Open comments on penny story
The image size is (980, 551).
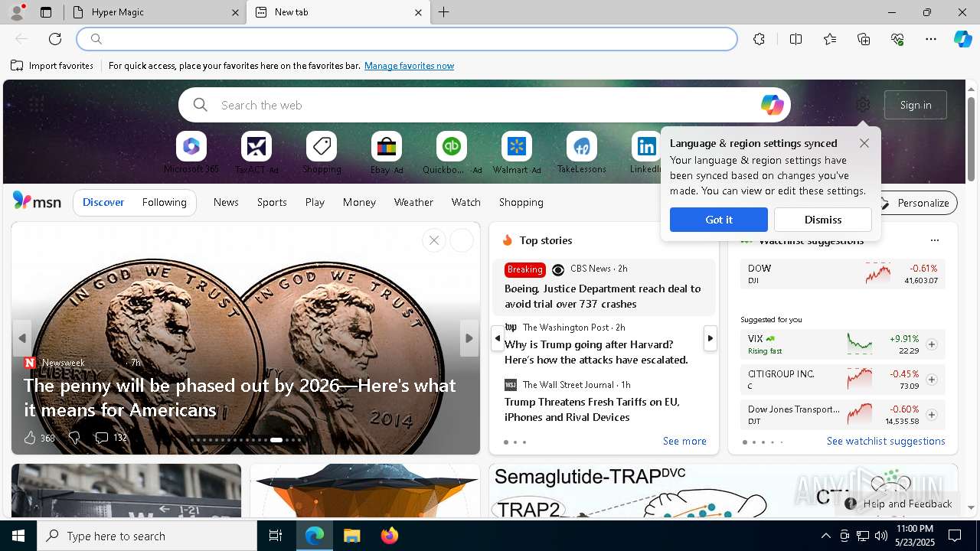tap(110, 438)
